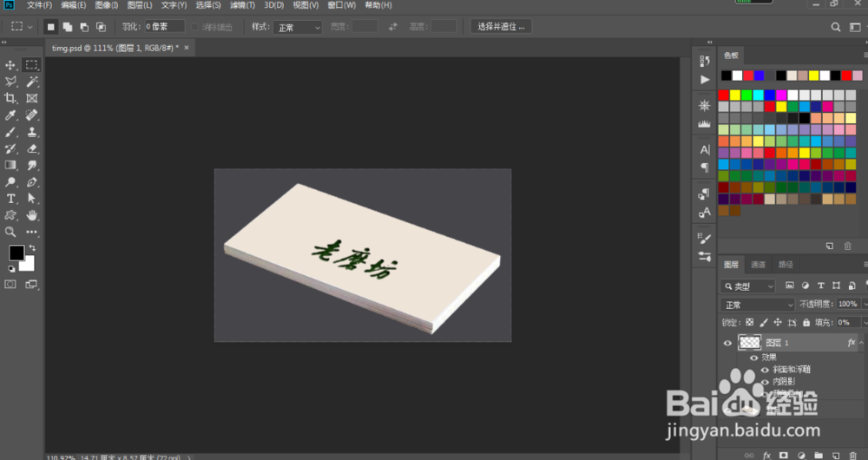Select the Horizontal Type tool
868x460 pixels.
(x=10, y=199)
